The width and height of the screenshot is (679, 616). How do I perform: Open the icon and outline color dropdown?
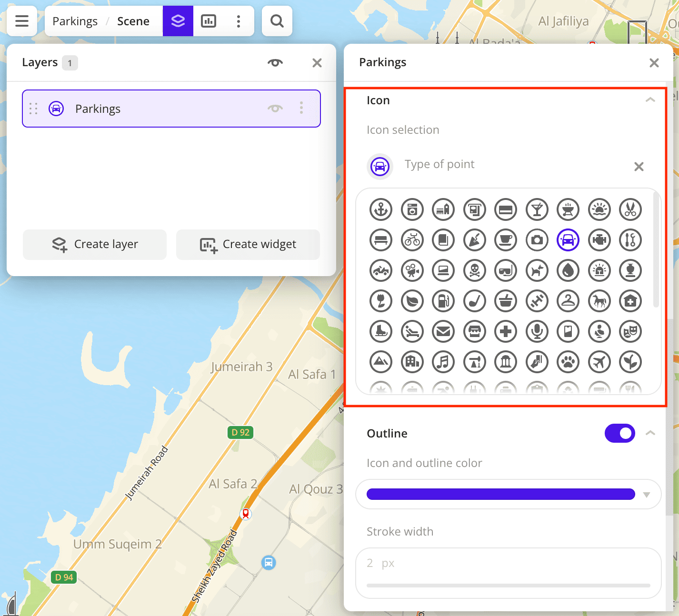click(x=646, y=495)
